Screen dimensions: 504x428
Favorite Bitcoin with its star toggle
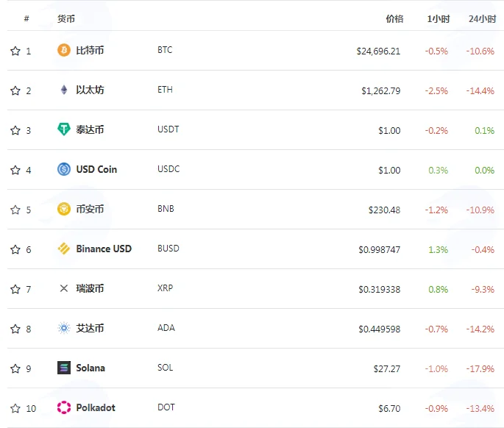tap(15, 51)
